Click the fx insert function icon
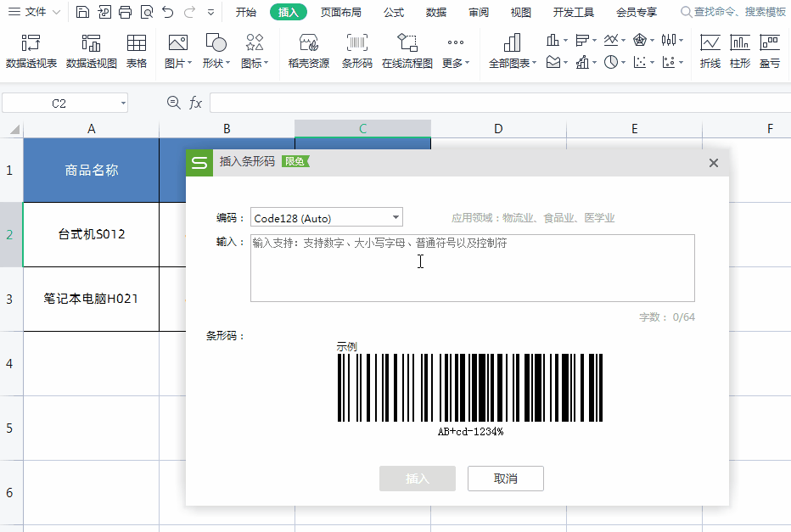Viewport: 791px width, 532px height. [x=195, y=103]
